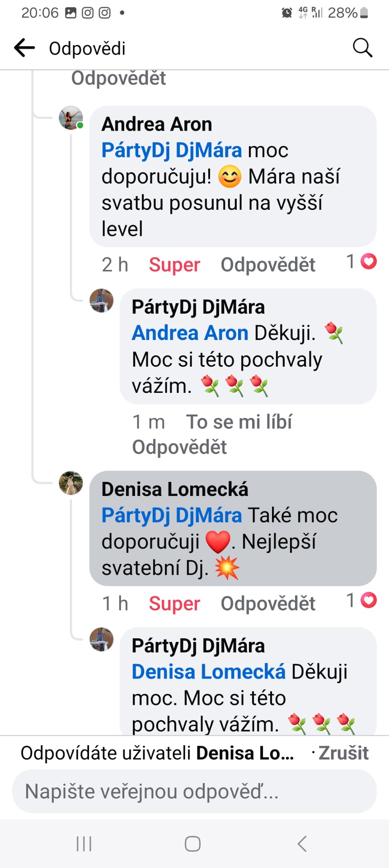Tap Android recent apps navigation icon
Viewport: 389px width, 868px height.
tap(84, 844)
